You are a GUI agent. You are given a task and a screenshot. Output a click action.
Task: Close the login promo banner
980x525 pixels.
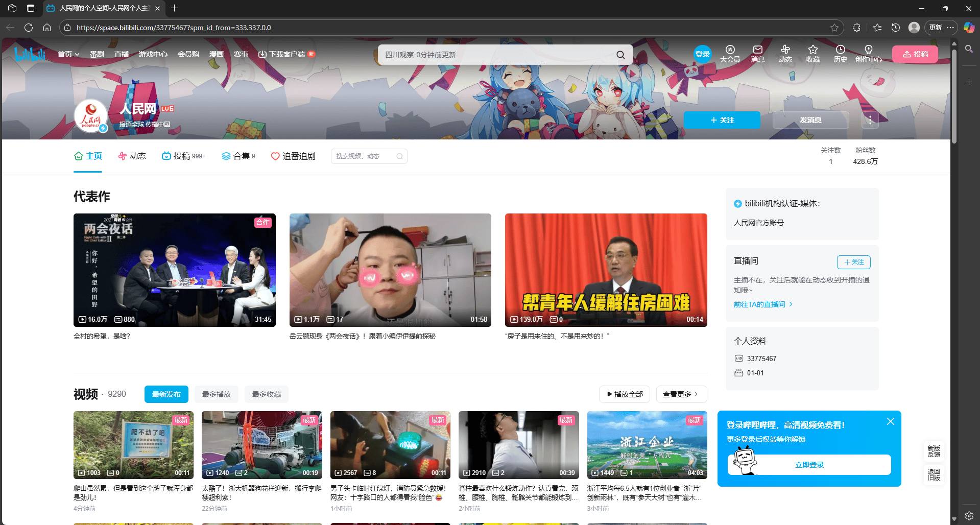tap(891, 421)
